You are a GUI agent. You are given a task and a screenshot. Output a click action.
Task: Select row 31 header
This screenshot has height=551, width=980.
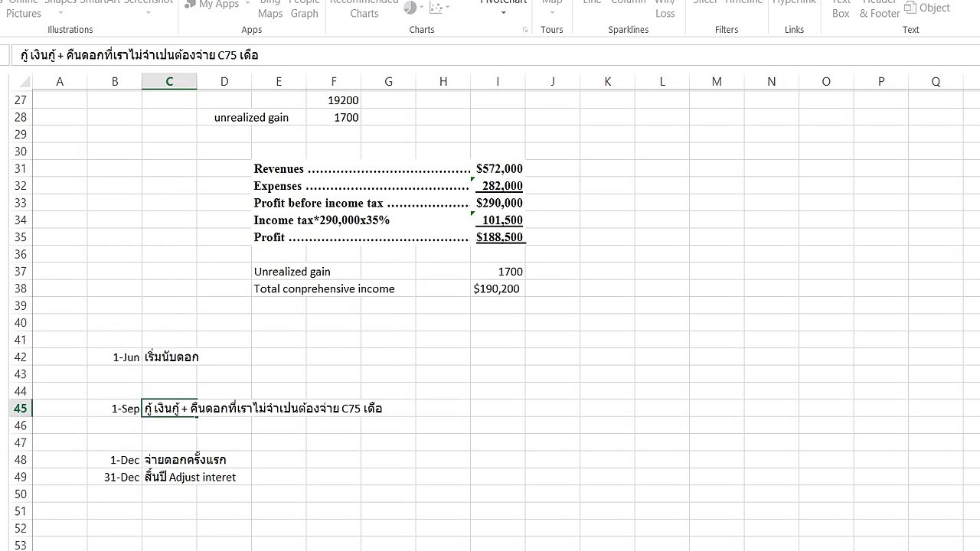(20, 169)
